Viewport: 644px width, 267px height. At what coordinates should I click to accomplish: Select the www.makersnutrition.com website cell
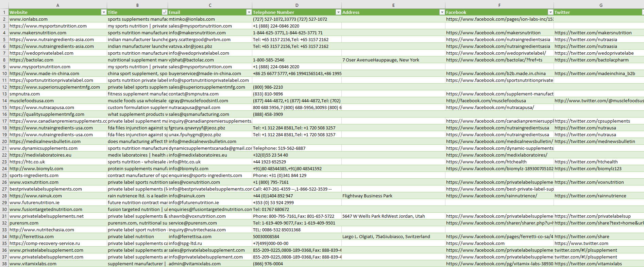click(58, 33)
